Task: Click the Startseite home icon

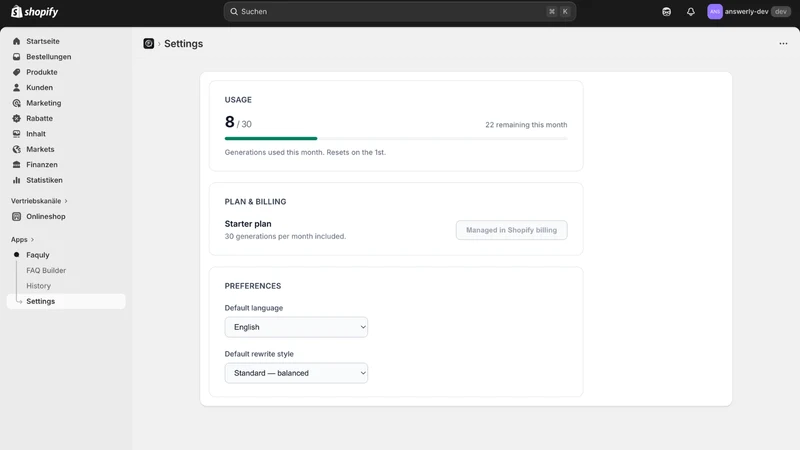Action: coord(16,41)
